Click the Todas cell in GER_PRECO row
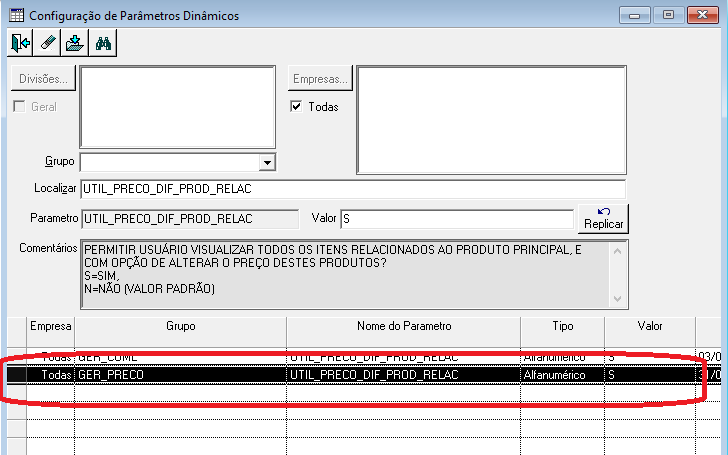 point(51,375)
